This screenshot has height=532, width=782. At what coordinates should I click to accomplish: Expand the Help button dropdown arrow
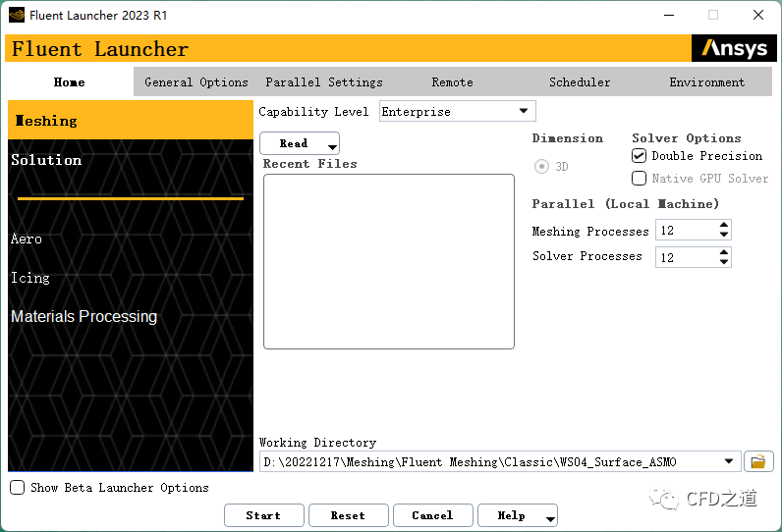pos(550,519)
